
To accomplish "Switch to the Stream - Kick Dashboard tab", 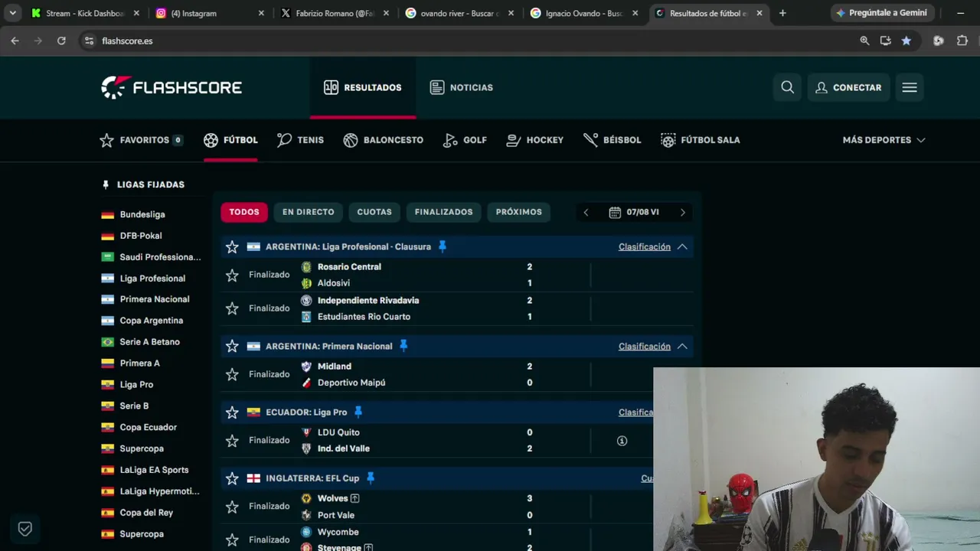I will click(86, 13).
